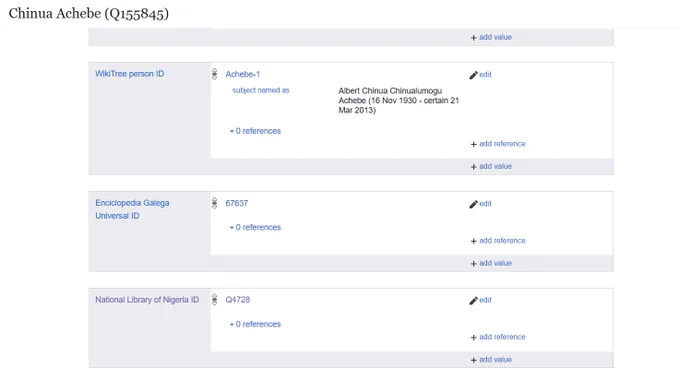680x380 pixels.
Task: Open the Enciclopedia Galega Universal ID property
Action: coord(132,209)
